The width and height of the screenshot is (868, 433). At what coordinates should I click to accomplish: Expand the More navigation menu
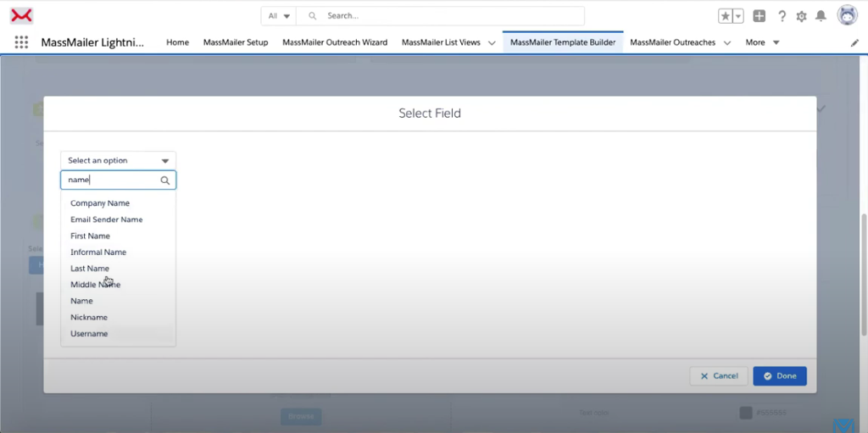coord(762,42)
